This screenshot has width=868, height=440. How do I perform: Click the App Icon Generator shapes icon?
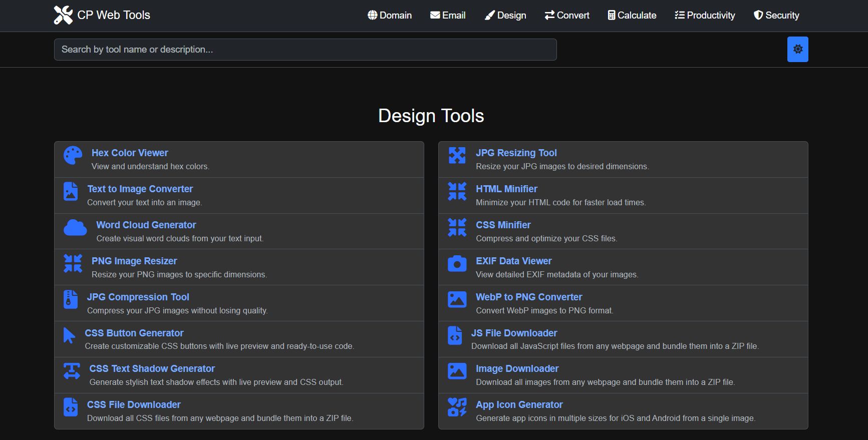[457, 407]
